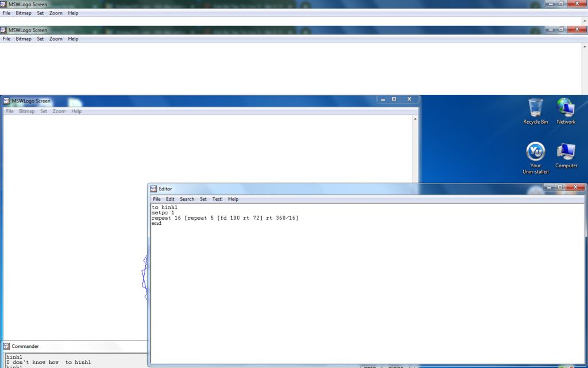Open File menu in the Editor window
Viewport: 588px width, 368px height.
[157, 199]
